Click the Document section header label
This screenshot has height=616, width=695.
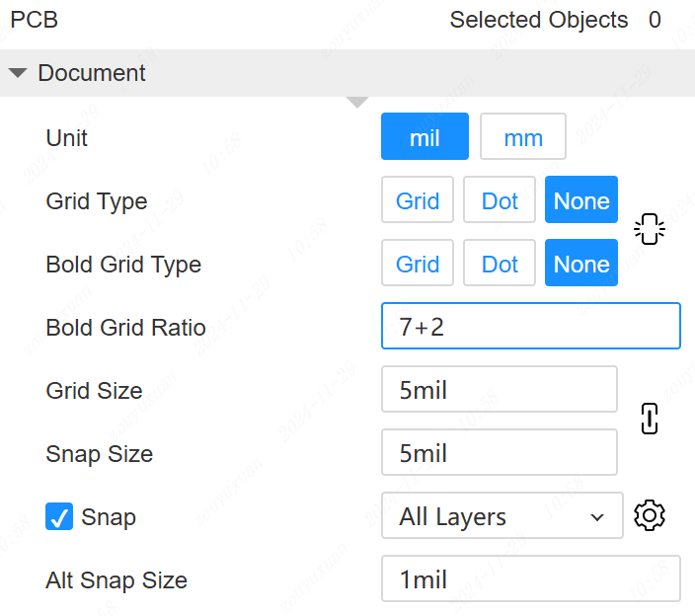[x=92, y=73]
